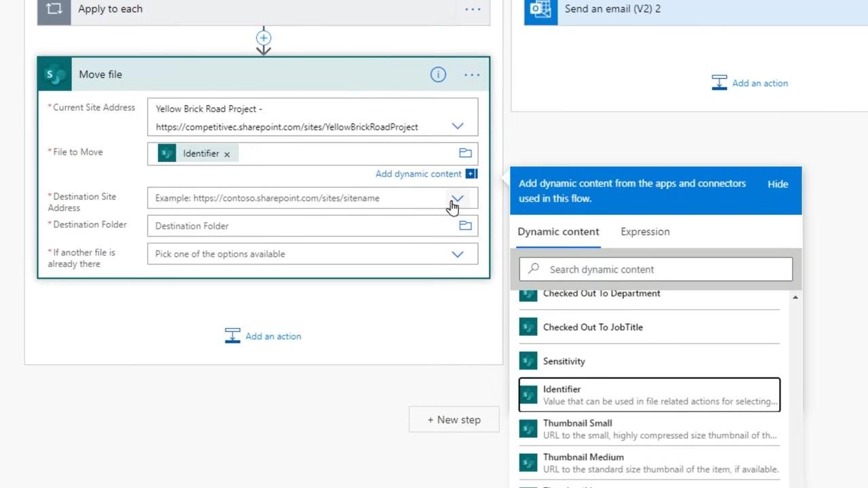Select Identifier dynamic content item
This screenshot has height=488, width=868.
tap(650, 394)
